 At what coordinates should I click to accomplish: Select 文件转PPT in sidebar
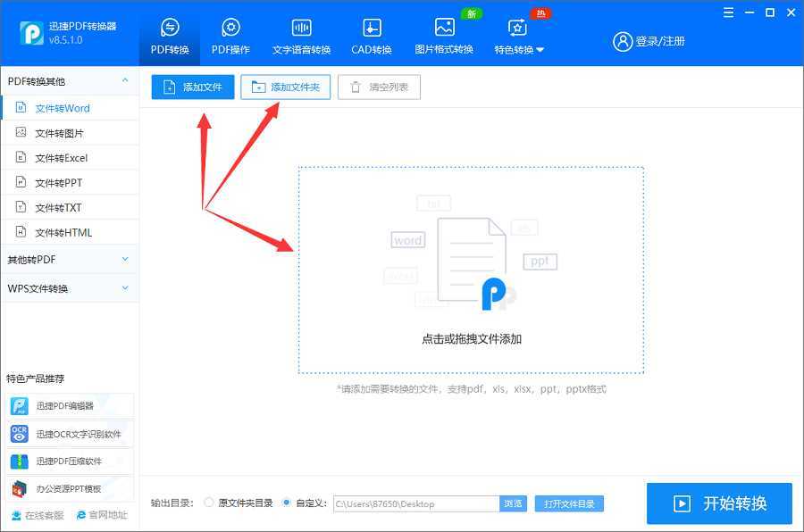(71, 182)
